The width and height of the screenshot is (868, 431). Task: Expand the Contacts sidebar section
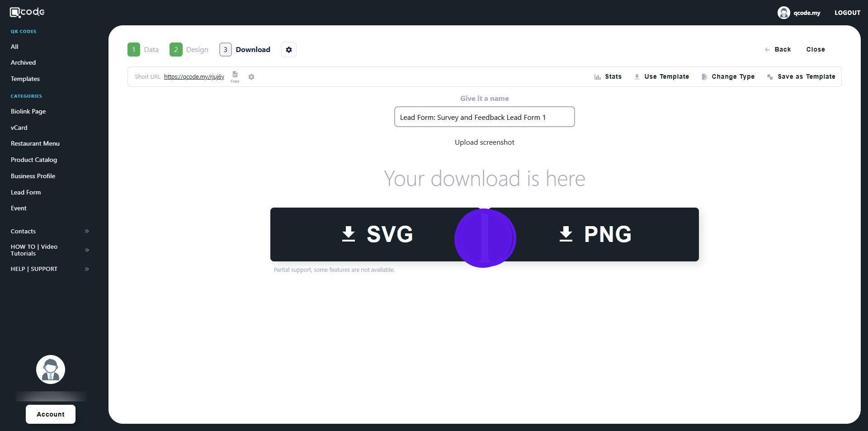pos(50,231)
